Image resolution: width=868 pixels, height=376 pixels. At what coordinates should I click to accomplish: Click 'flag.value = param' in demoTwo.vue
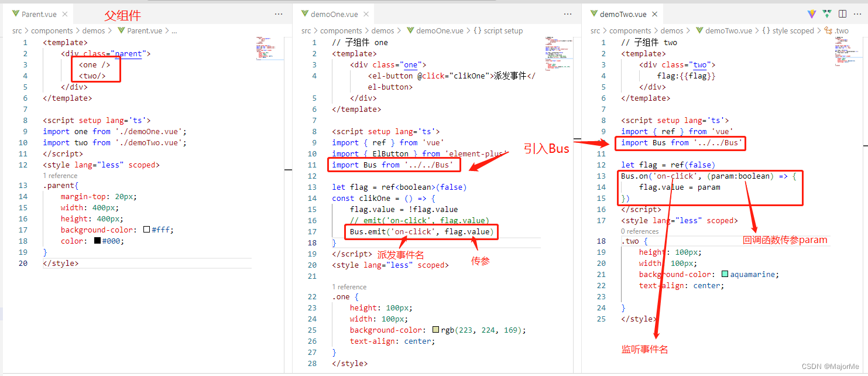click(x=680, y=187)
